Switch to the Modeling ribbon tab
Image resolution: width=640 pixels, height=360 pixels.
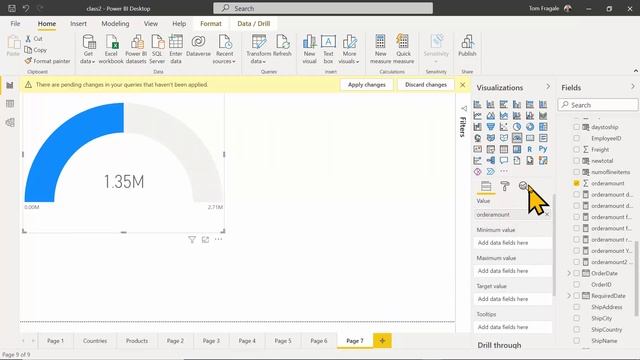click(115, 24)
